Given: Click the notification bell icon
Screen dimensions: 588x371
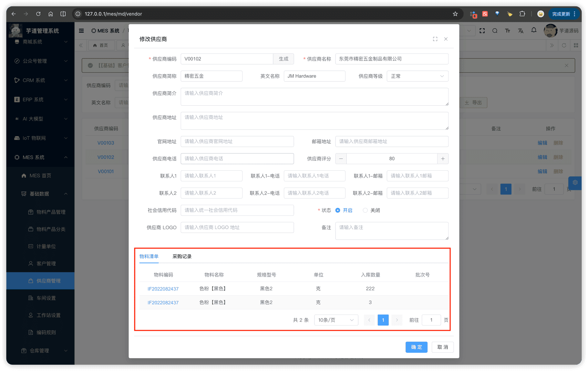Looking at the screenshot, I should click(x=534, y=30).
